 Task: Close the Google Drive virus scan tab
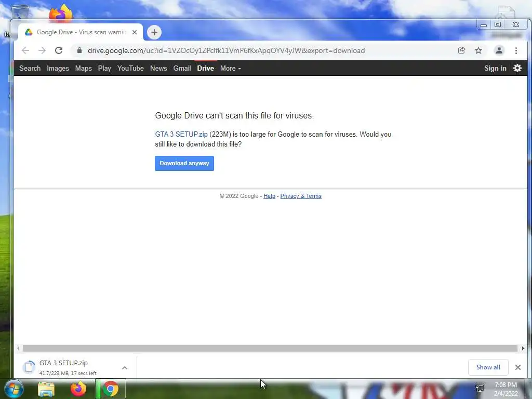pos(135,32)
